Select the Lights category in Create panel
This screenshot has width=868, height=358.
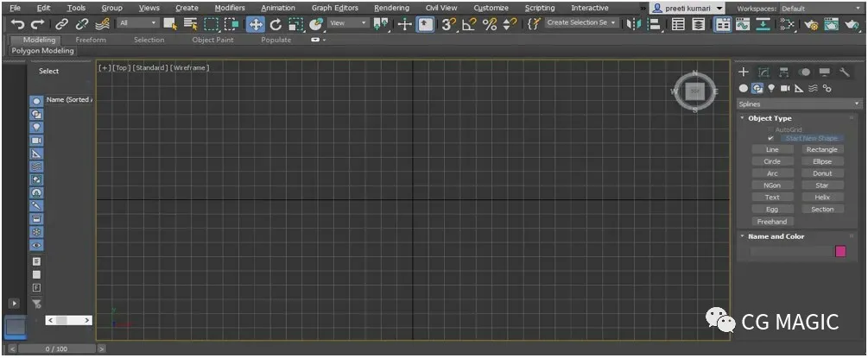click(771, 89)
